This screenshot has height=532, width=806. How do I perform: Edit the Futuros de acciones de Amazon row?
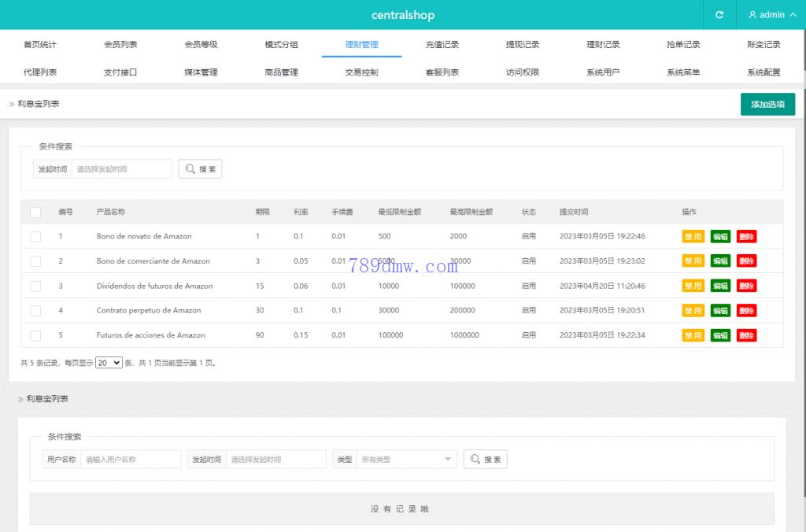(720, 335)
